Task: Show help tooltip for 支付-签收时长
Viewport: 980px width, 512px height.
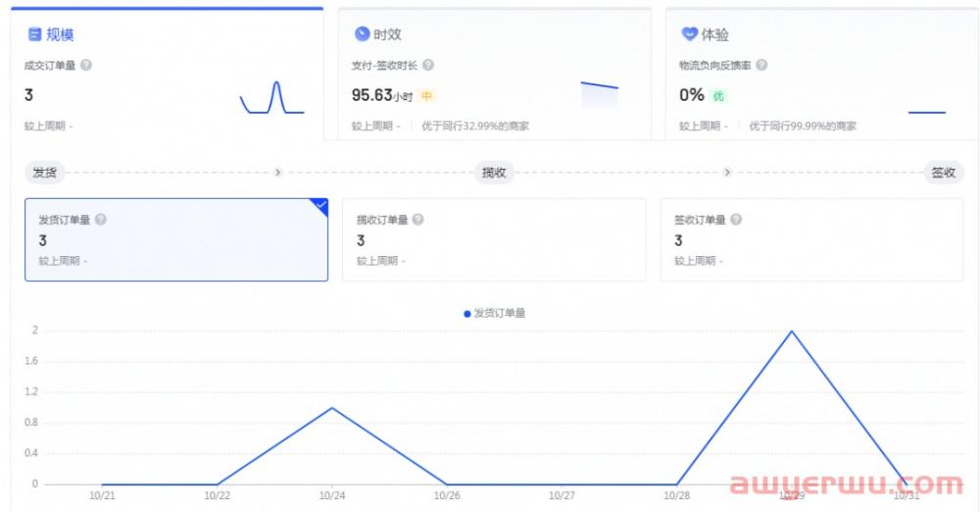Action: coord(428,65)
